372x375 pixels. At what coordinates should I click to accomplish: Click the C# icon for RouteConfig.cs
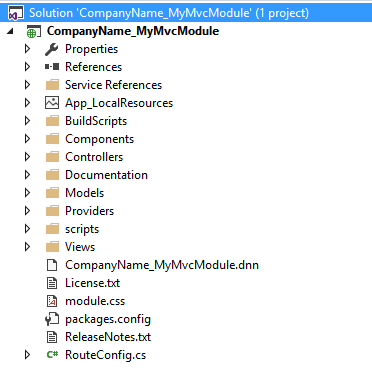click(52, 355)
